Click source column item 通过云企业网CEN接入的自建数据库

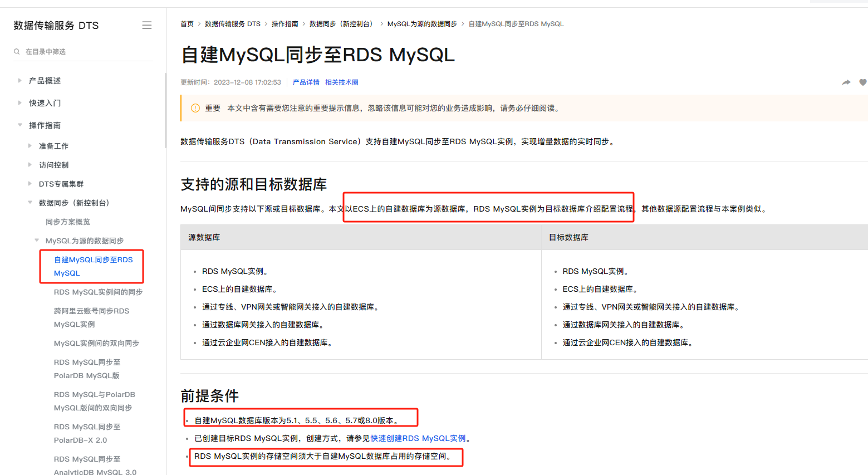tap(267, 342)
